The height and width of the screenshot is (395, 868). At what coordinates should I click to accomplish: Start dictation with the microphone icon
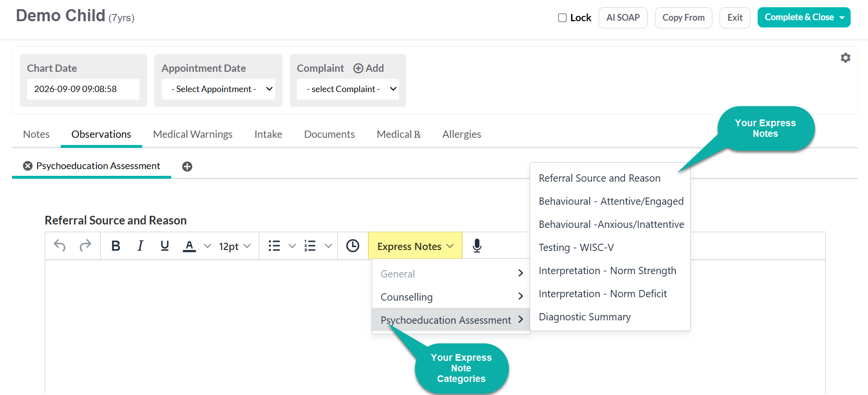click(x=477, y=246)
